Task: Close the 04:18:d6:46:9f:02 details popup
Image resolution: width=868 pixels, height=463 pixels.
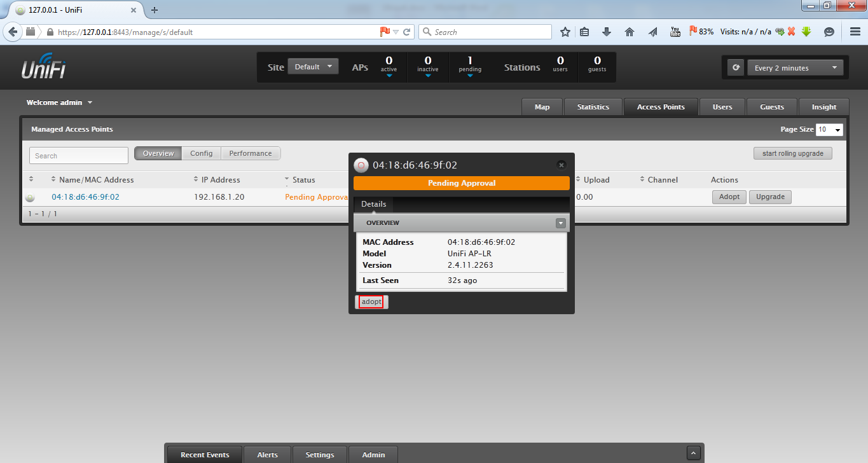Action: tap(561, 165)
